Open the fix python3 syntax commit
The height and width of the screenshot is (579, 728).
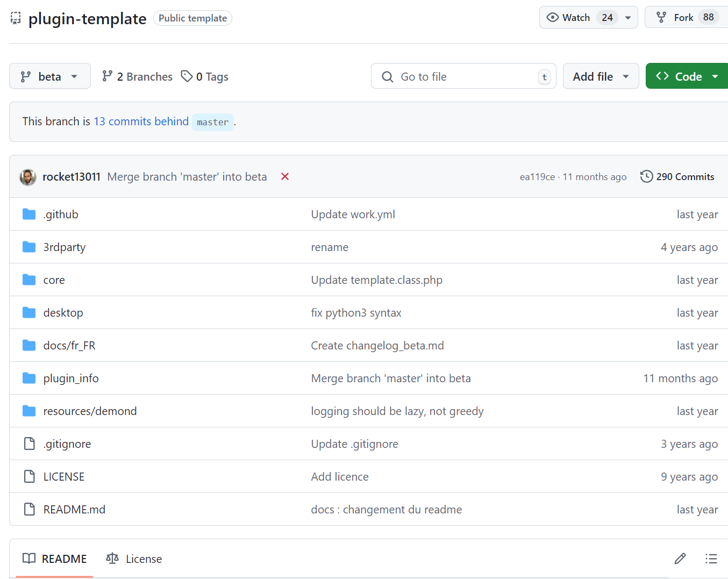356,313
